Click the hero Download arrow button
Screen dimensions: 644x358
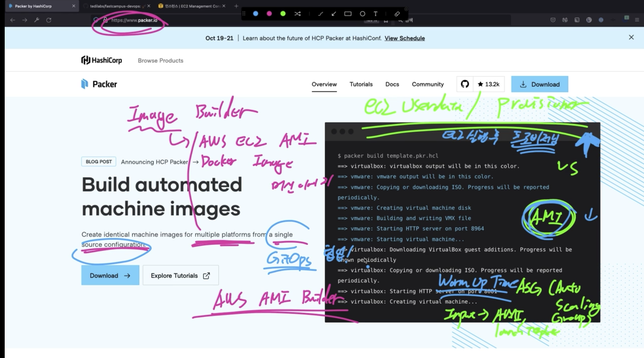[110, 276]
